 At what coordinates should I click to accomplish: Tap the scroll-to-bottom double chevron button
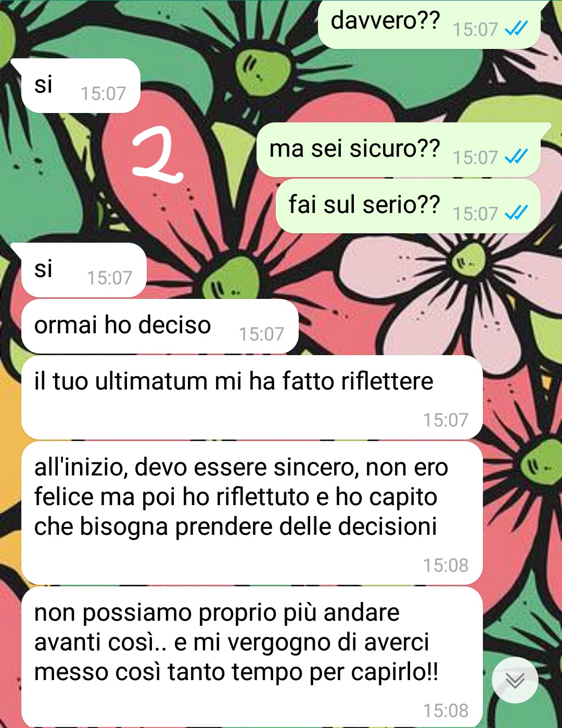tap(515, 680)
